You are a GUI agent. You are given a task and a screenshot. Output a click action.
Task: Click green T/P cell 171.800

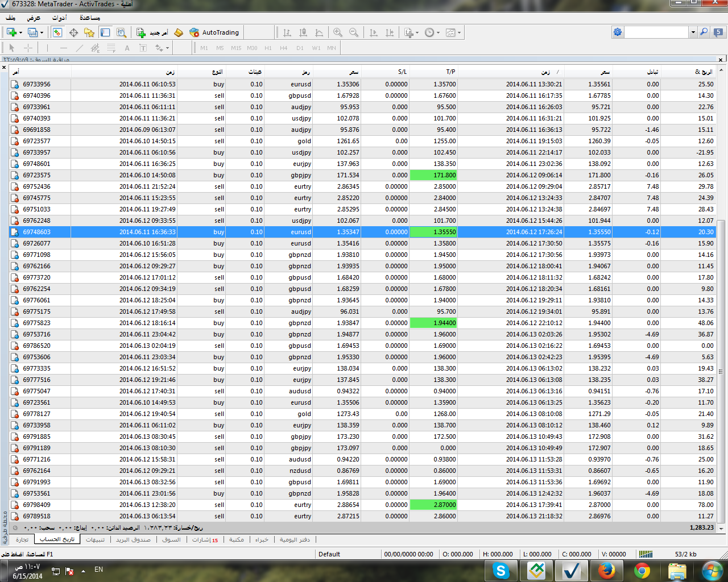433,175
